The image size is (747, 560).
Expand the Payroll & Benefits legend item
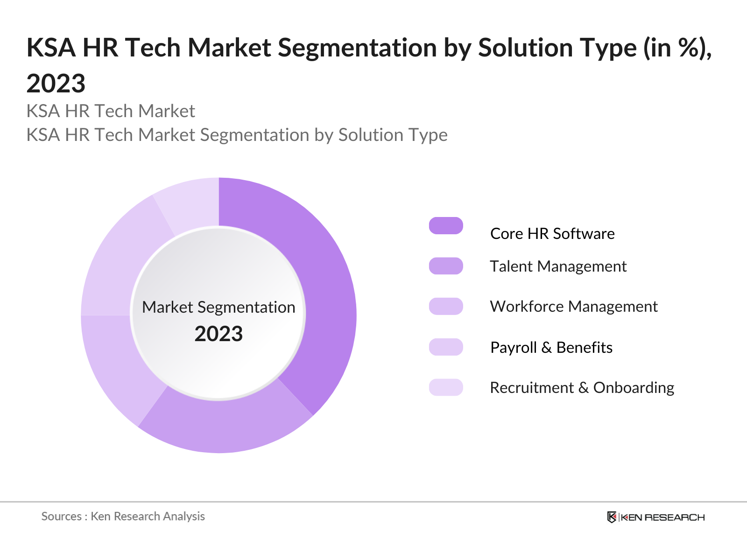[551, 347]
